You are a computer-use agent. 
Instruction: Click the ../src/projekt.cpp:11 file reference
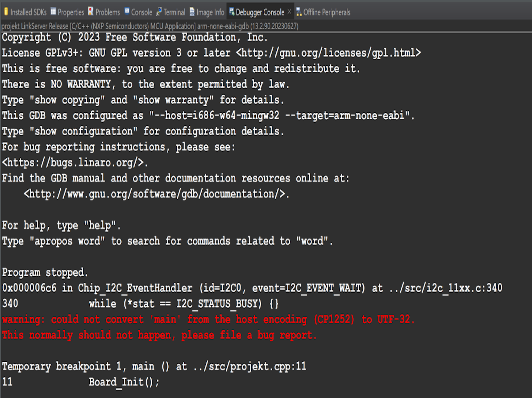[250, 367]
